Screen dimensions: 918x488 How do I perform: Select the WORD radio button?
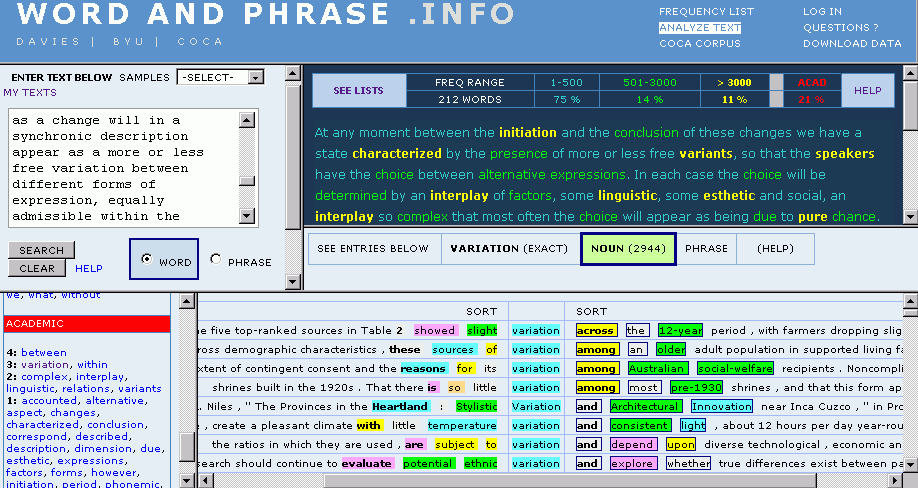click(147, 260)
